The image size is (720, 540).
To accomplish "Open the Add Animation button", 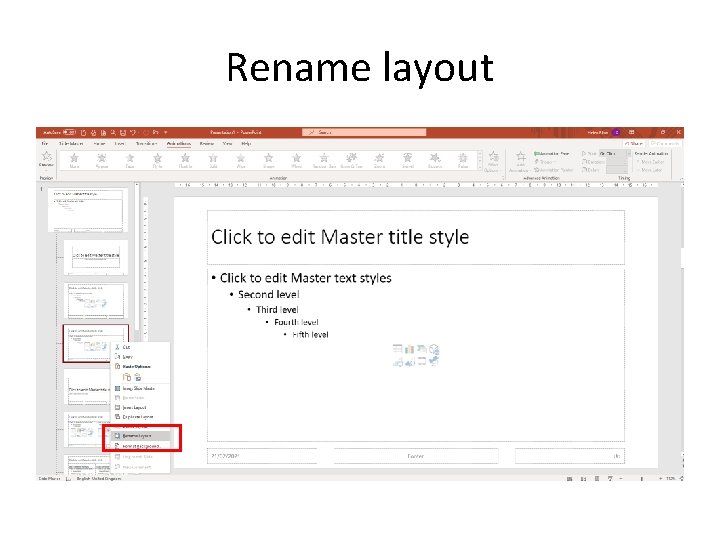I will pyautogui.click(x=521, y=162).
